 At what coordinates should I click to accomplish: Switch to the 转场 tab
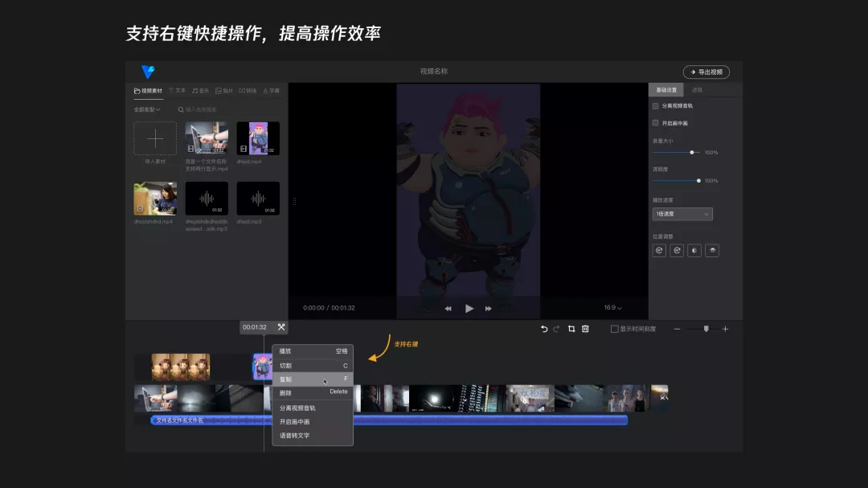tap(248, 91)
